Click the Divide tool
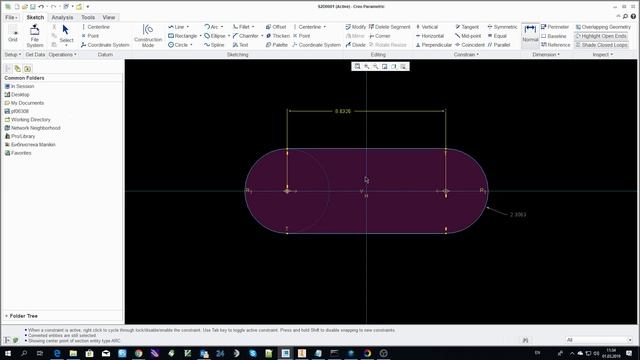 (x=356, y=45)
